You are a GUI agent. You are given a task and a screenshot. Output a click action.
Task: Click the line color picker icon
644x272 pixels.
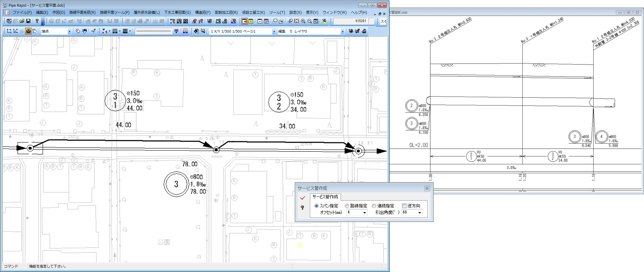[x=105, y=31]
